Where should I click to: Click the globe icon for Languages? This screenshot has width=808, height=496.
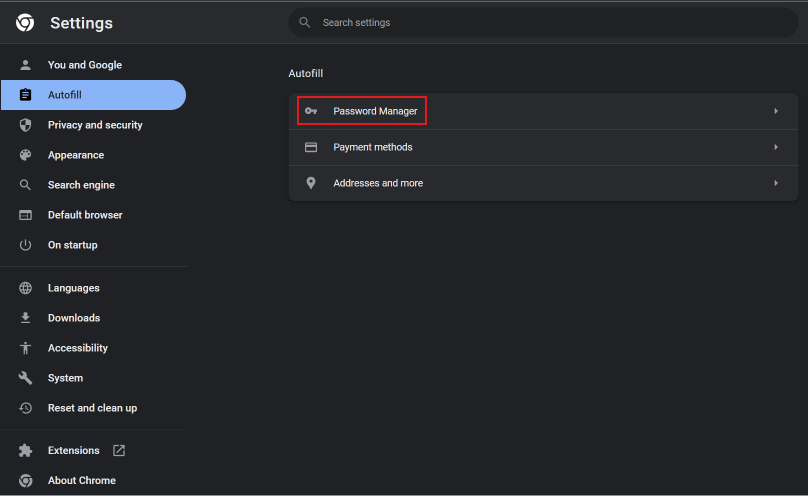(x=25, y=288)
